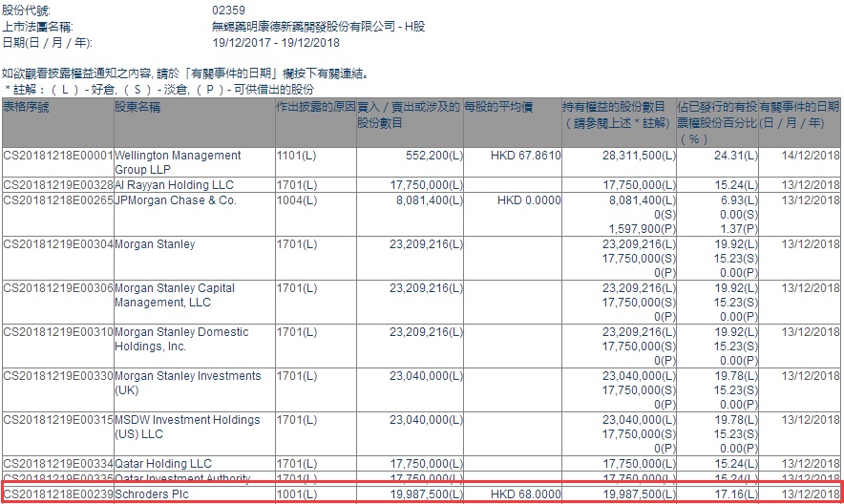The image size is (844, 504).
Task: Click holding figure 28,311,500(L)
Action: point(639,156)
